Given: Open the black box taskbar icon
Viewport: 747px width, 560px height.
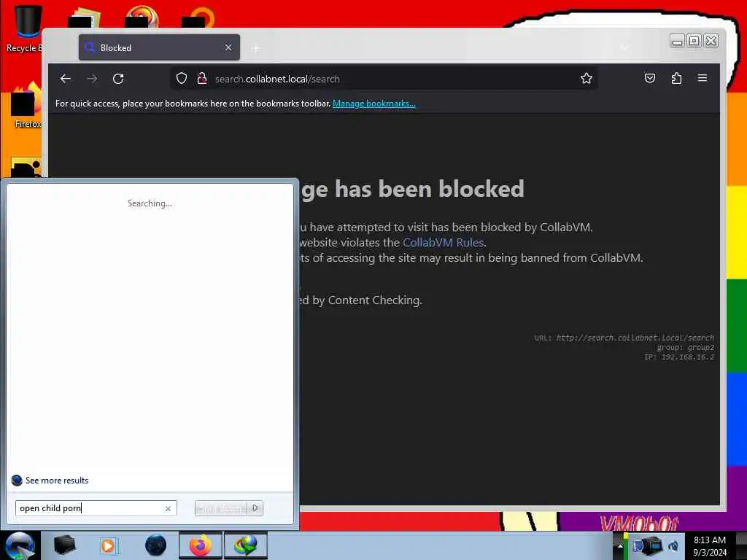Looking at the screenshot, I should (x=64, y=545).
